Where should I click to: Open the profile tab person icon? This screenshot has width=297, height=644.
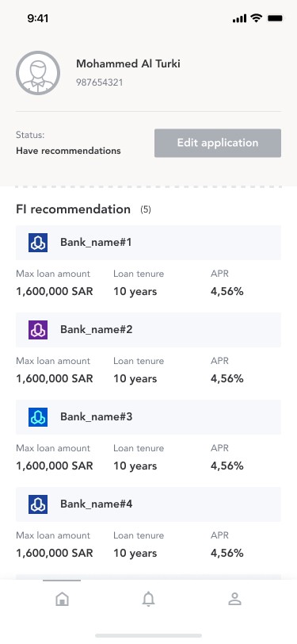234,599
